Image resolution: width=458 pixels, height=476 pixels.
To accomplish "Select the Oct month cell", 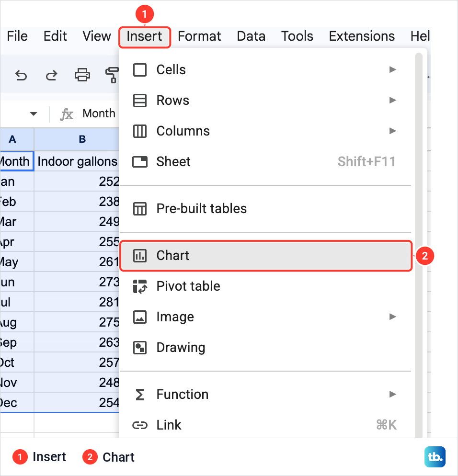I will tap(17, 363).
